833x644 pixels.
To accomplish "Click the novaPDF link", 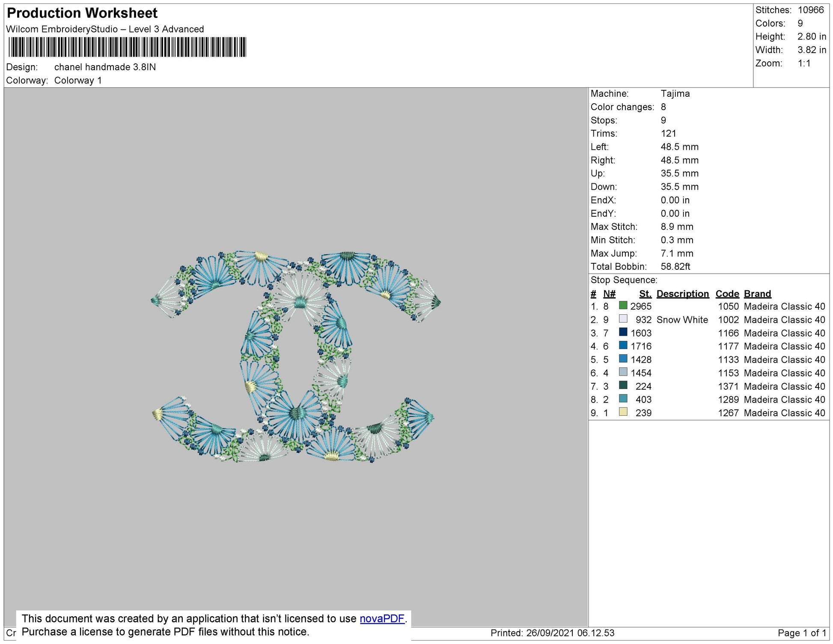I will point(382,619).
